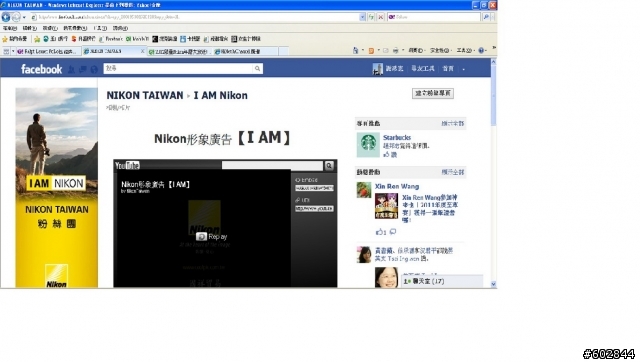Click the YouTube player search button

tap(329, 165)
